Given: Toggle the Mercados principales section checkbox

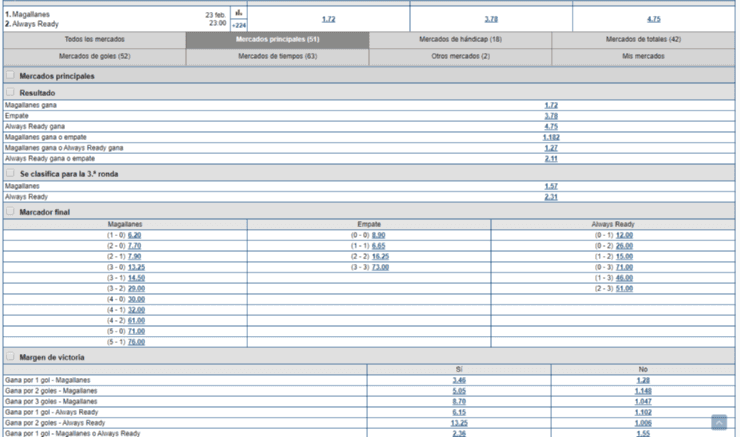Looking at the screenshot, I should [10, 75].
